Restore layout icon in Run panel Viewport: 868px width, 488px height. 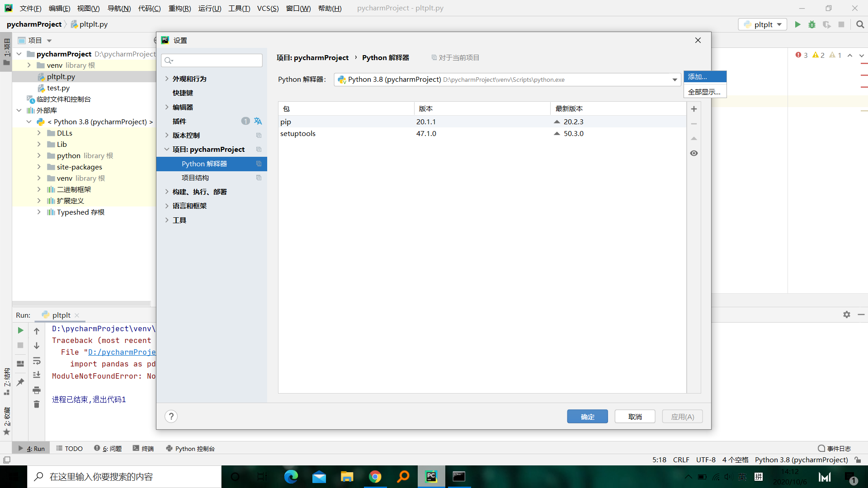click(20, 363)
